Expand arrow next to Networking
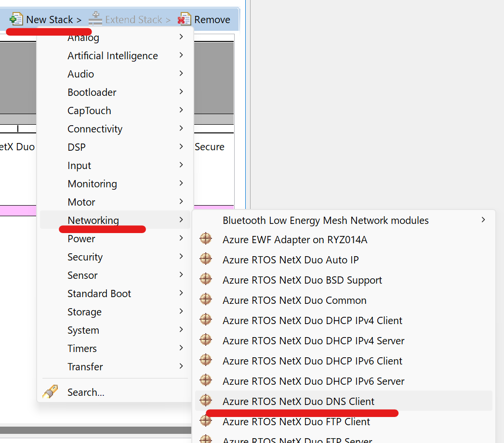504x443 pixels. click(181, 220)
